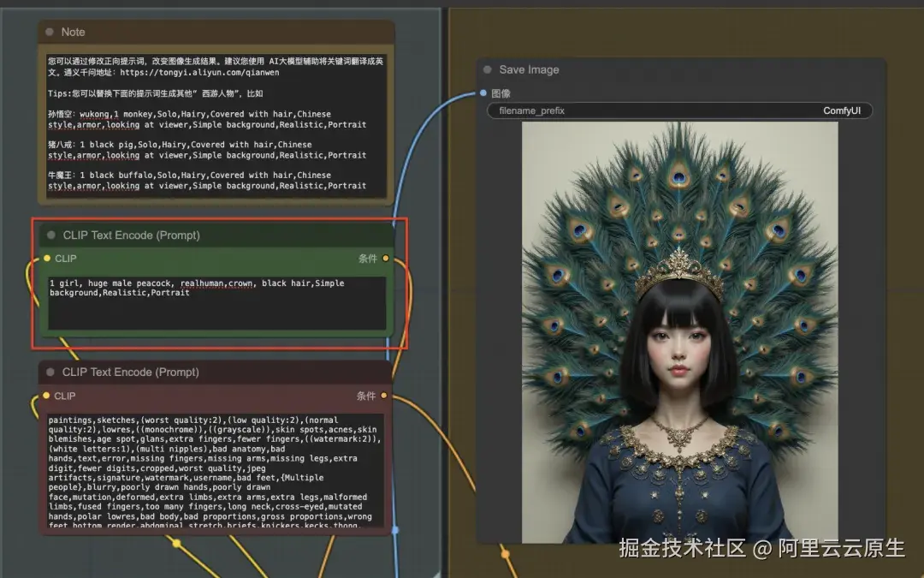This screenshot has width=924, height=578.
Task: Click the 条件 label on red node
Action: 366,396
